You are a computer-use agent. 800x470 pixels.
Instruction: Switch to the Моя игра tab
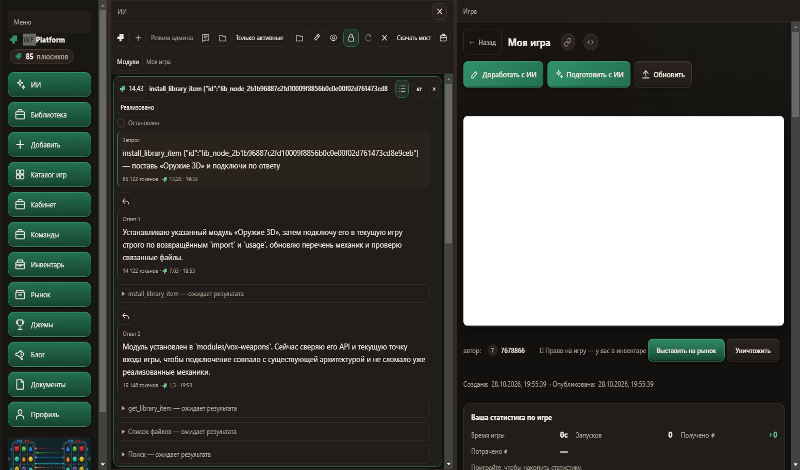[159, 62]
